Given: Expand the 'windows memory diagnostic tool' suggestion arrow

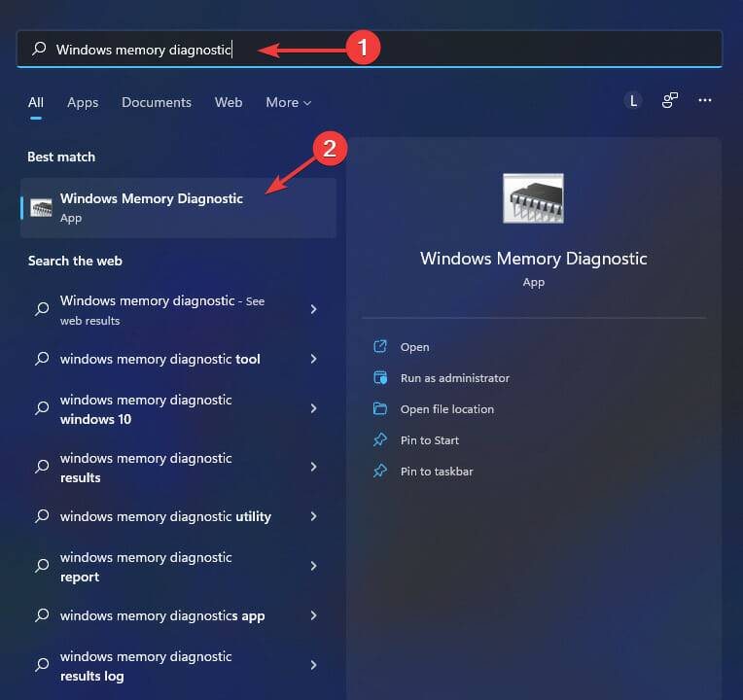Looking at the screenshot, I should click(x=313, y=359).
